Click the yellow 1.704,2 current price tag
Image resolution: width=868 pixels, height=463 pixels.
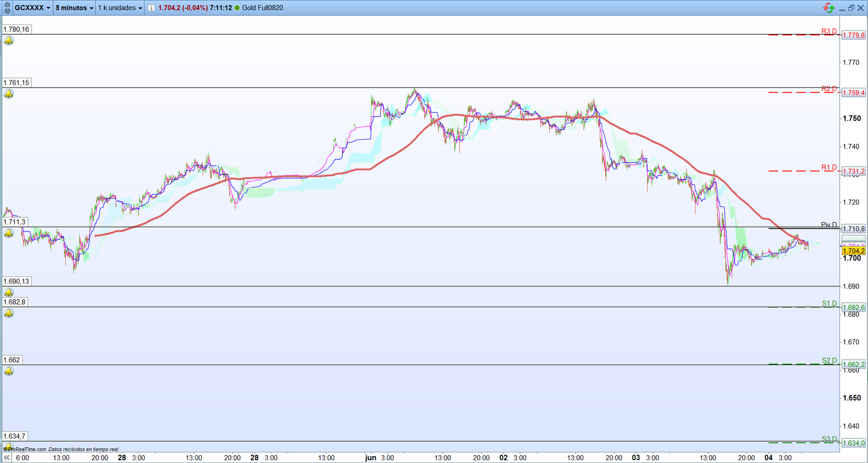point(853,251)
